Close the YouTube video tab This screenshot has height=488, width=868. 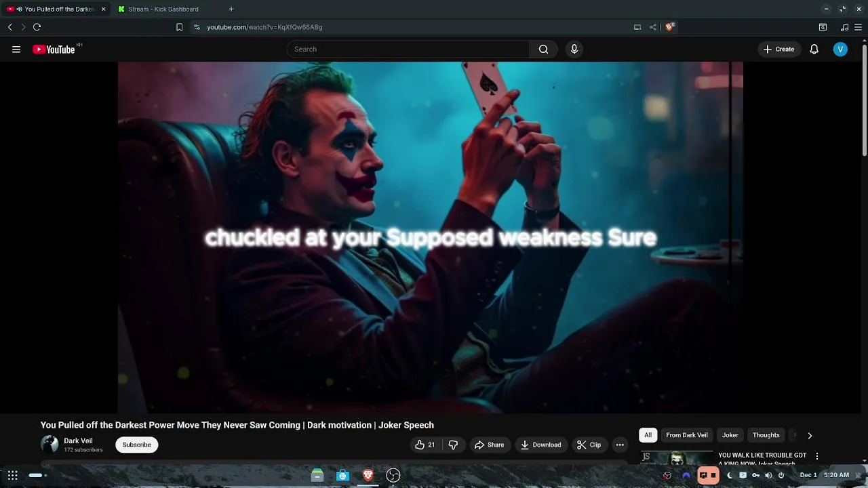pyautogui.click(x=103, y=9)
